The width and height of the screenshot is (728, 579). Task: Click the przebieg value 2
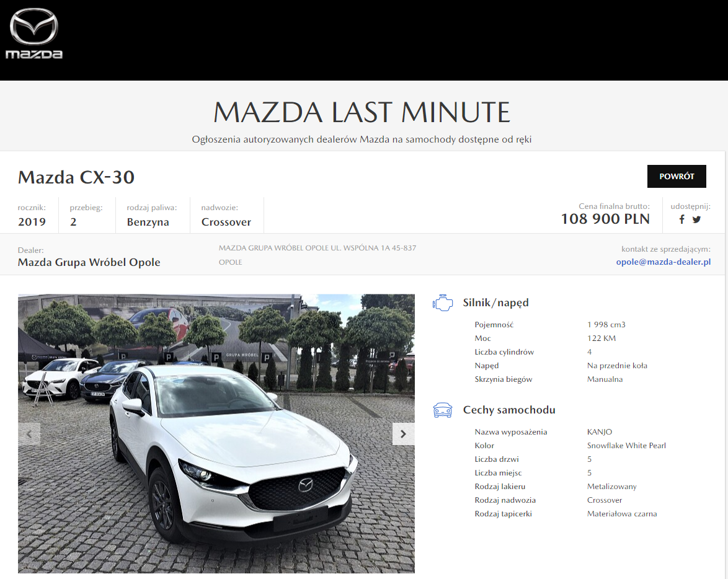click(x=73, y=222)
